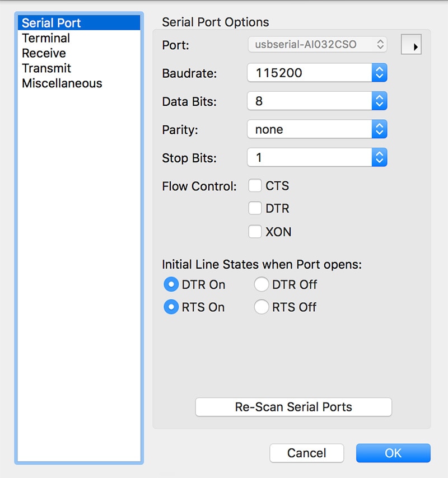Click the arrow button next to Port
Viewport: 448px width, 478px height.
412,45
